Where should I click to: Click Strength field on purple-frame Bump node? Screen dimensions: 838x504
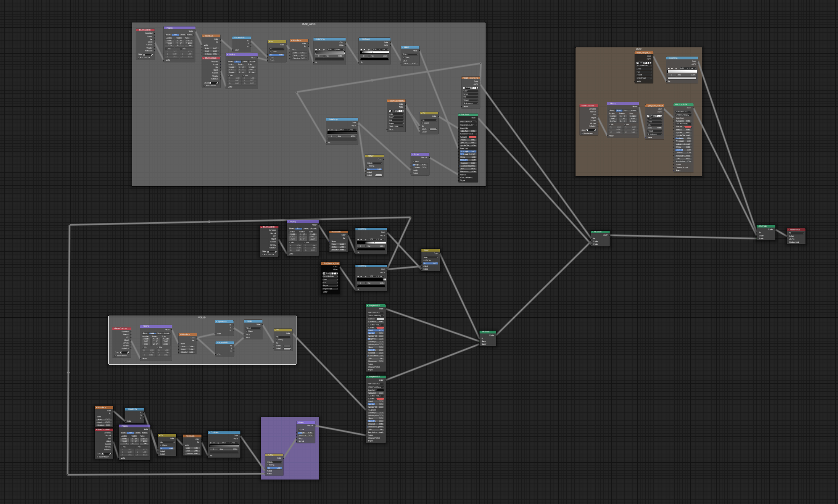coord(306,433)
